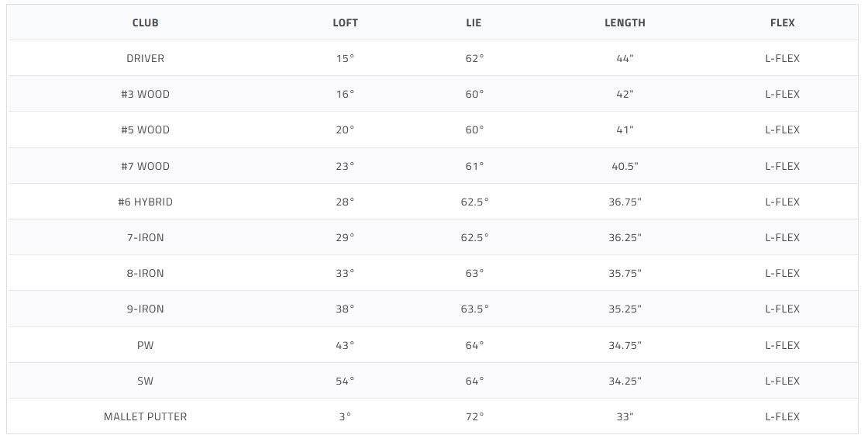868x442 pixels.
Task: Click the SW loft value 54°
Action: pos(345,381)
